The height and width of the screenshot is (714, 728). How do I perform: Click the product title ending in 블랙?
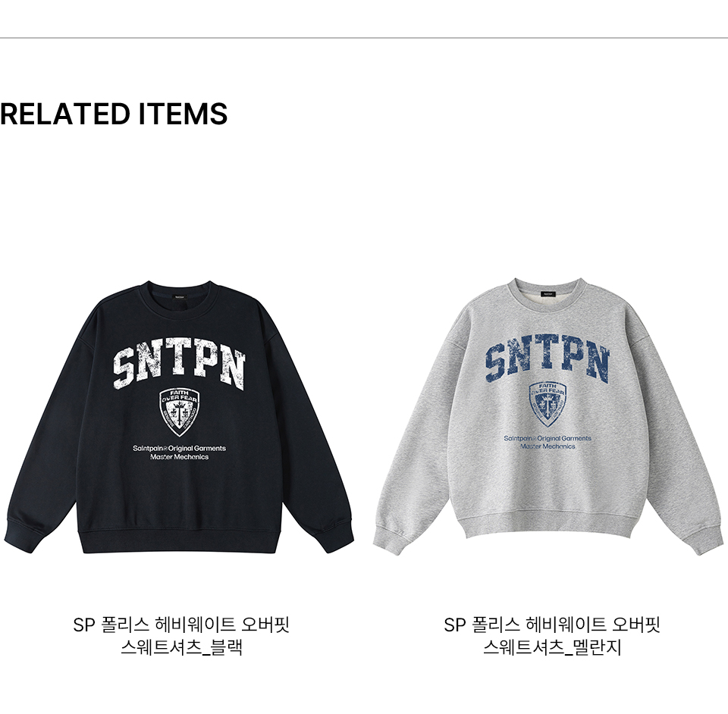(181, 636)
